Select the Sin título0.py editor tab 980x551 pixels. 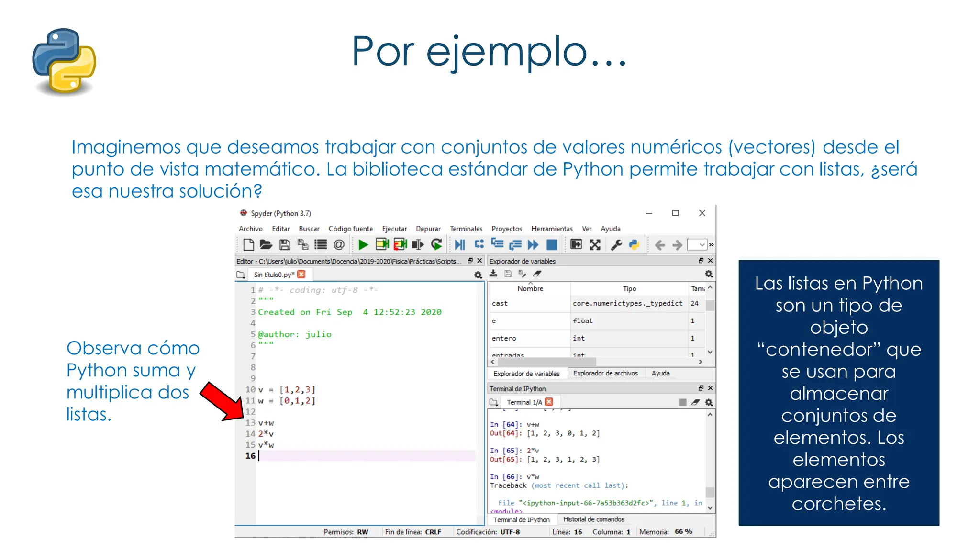[x=274, y=275]
